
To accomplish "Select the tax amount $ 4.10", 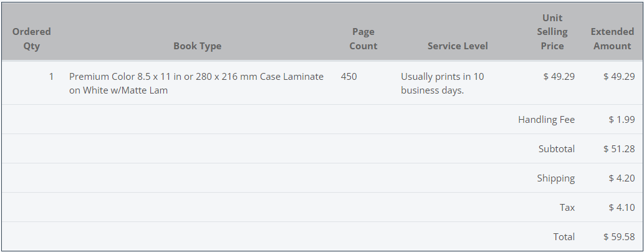I will point(622,208).
